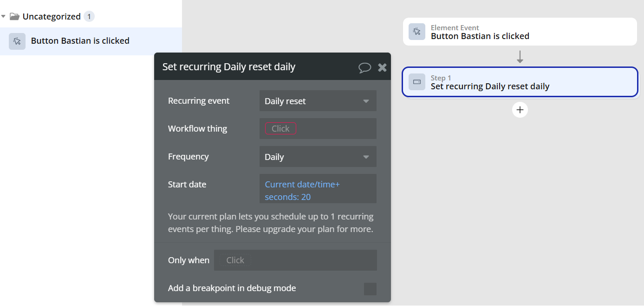Click the dialog title Set recurring Daily reset daily
This screenshot has width=644, height=306.
229,67
